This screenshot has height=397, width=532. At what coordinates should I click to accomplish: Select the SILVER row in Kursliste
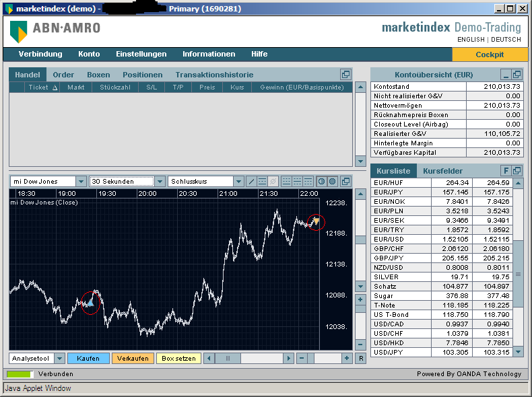coord(442,277)
